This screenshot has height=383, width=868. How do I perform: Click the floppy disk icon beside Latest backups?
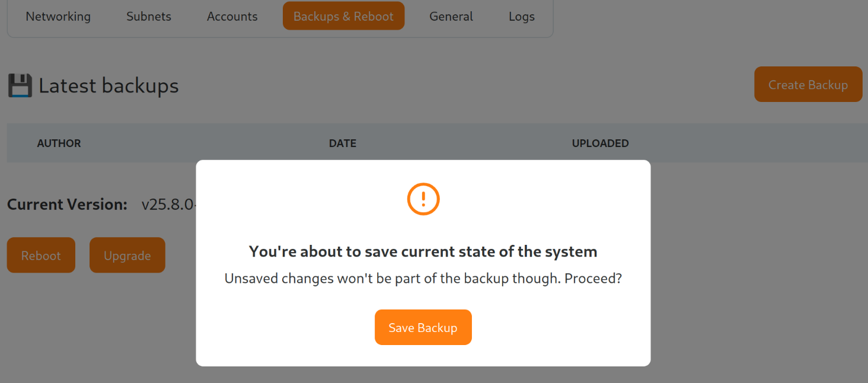coord(20,86)
